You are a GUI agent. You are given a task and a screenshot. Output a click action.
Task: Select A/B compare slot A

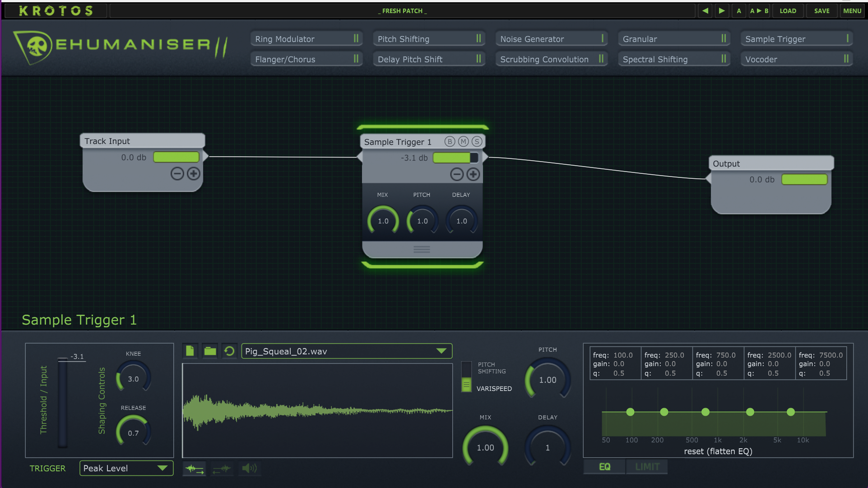[x=739, y=11]
